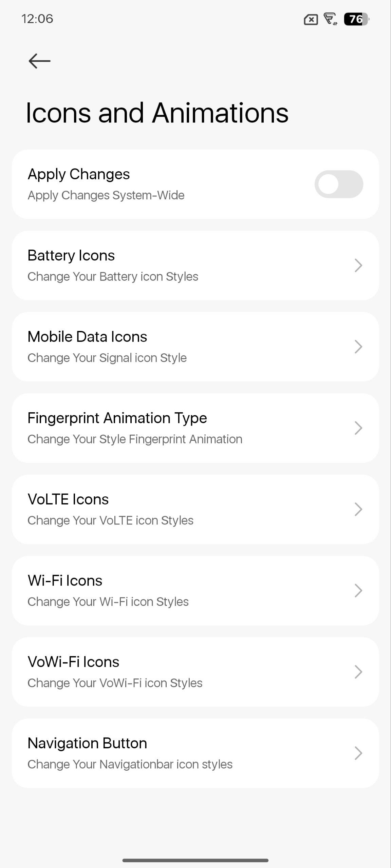The width and height of the screenshot is (391, 868).
Task: Tap the VoWi-Fi Icons chevron arrow
Action: [358, 672]
